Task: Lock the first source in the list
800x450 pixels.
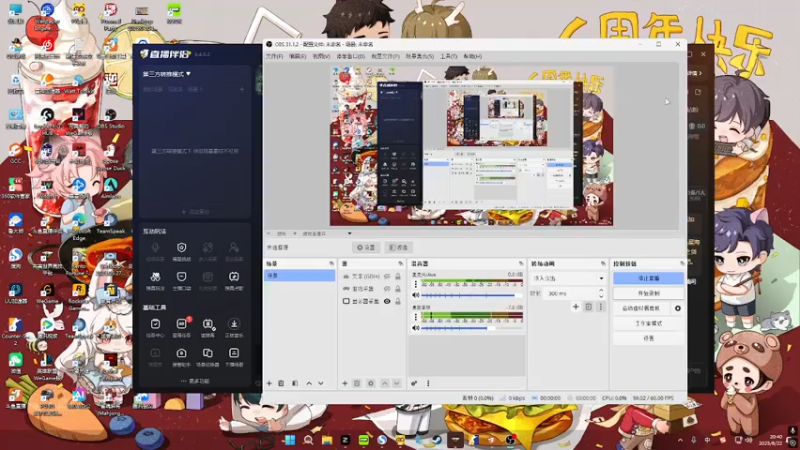Action: (x=398, y=276)
